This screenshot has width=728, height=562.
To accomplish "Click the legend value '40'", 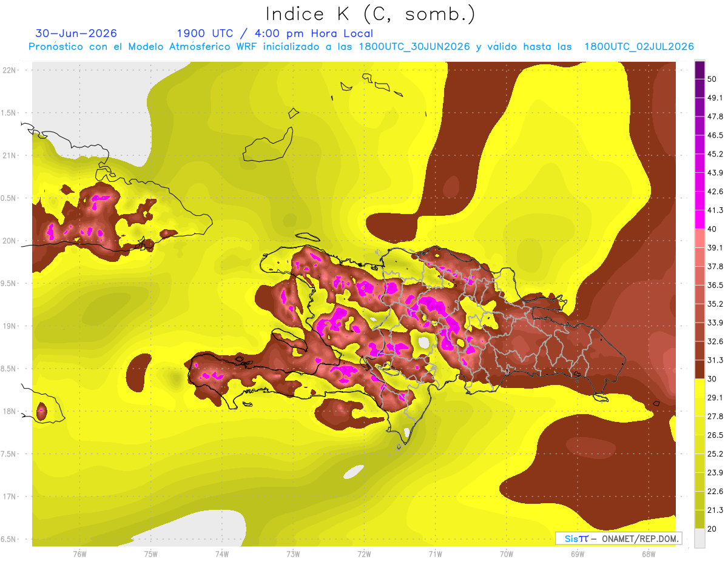I will coord(712,229).
